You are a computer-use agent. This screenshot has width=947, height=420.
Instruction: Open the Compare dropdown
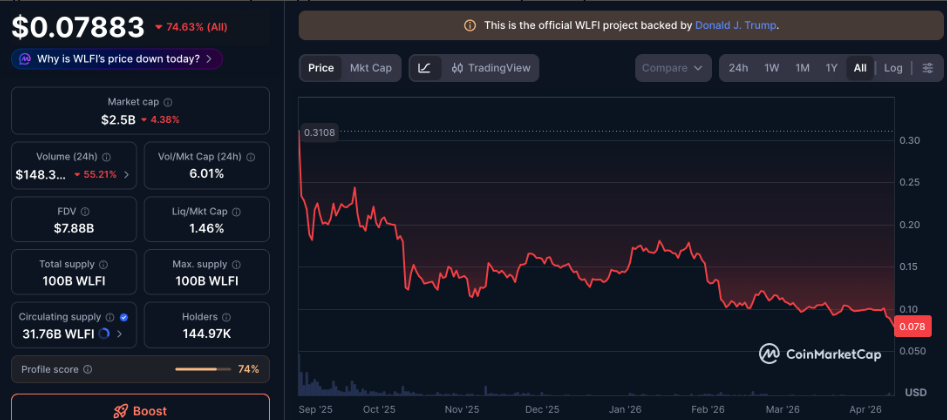(x=673, y=68)
